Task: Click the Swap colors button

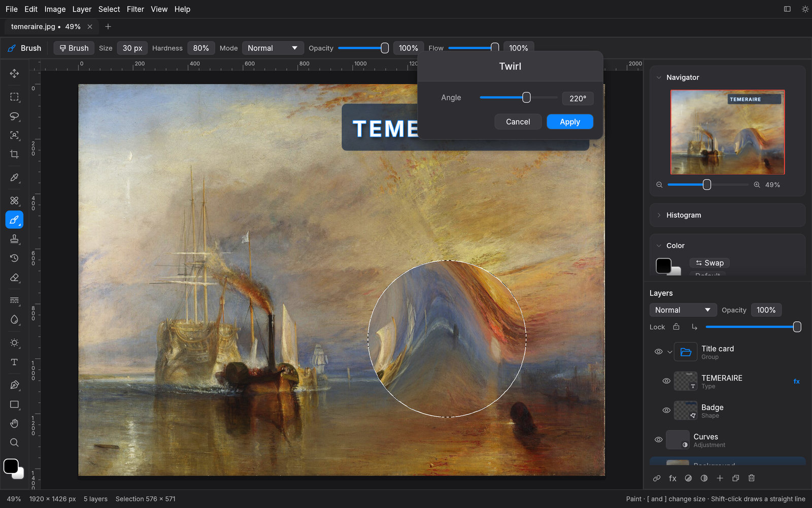Action: tap(709, 263)
